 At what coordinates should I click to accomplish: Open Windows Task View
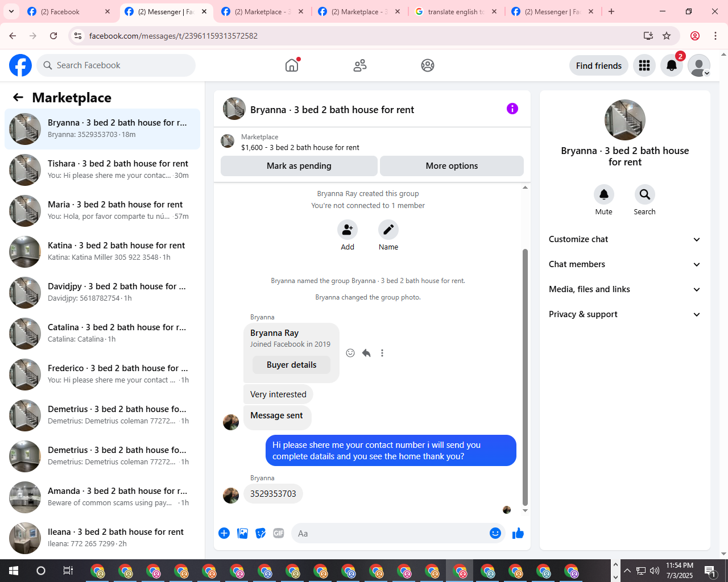pos(68,571)
